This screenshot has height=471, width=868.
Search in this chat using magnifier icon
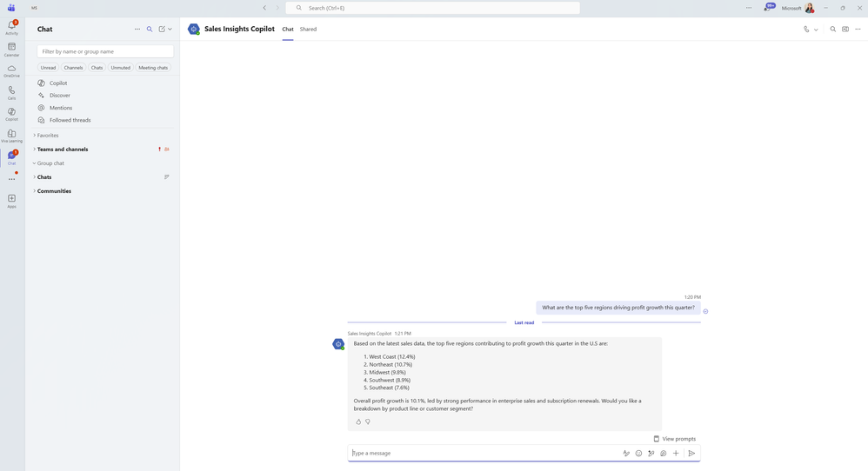pyautogui.click(x=832, y=30)
